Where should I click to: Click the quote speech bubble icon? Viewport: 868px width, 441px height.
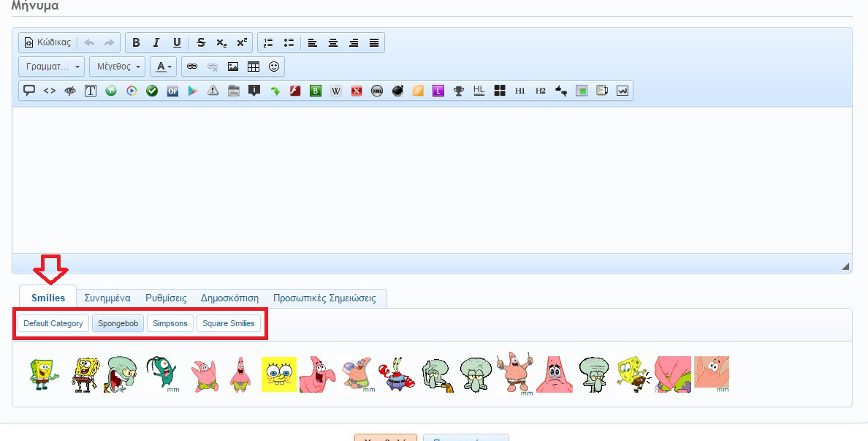[29, 91]
